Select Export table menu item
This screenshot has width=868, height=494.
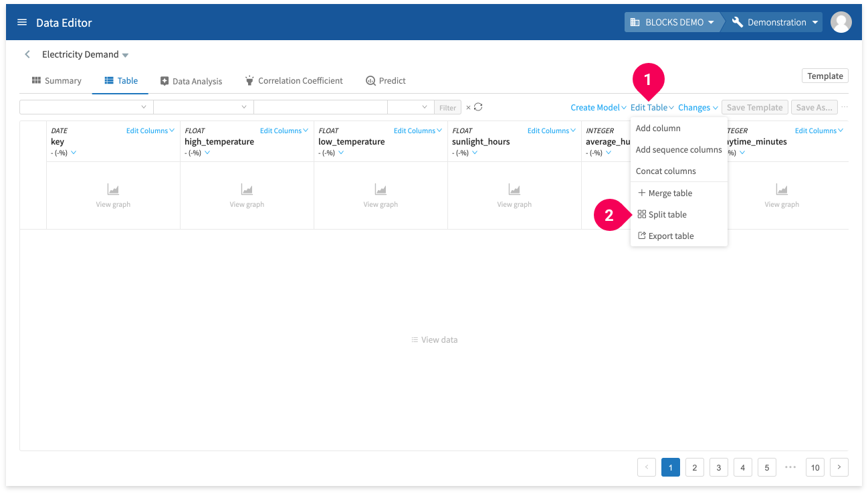pyautogui.click(x=679, y=236)
